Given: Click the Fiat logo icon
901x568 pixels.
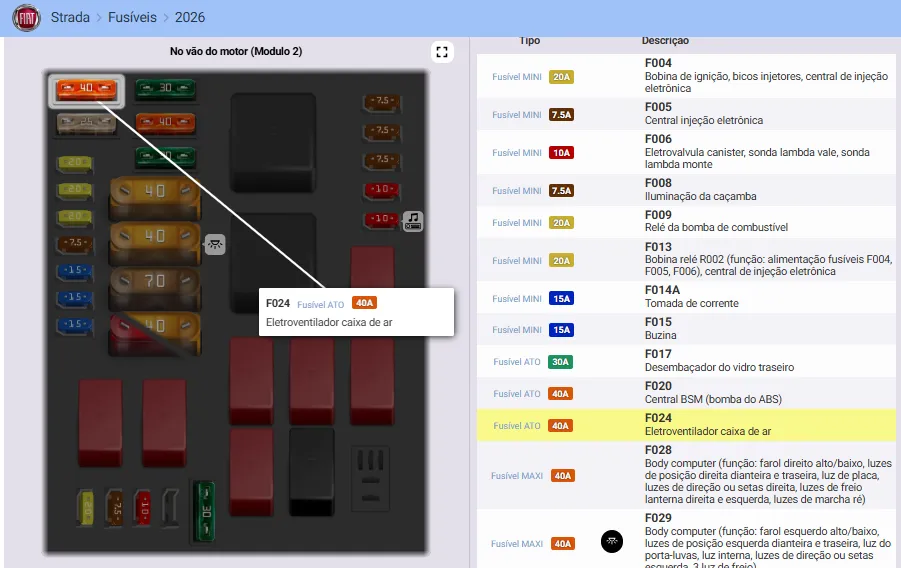Looking at the screenshot, I should (x=26, y=18).
